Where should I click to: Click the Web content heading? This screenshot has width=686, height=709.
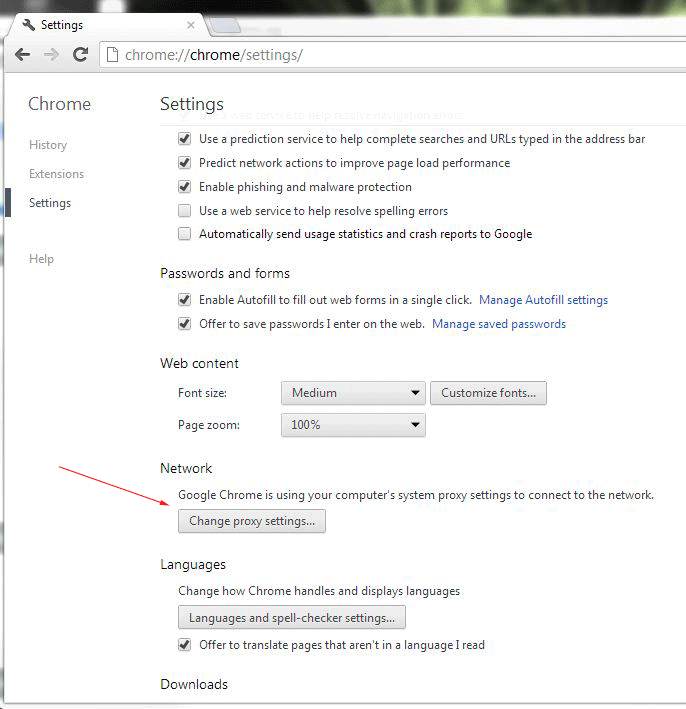(x=199, y=364)
